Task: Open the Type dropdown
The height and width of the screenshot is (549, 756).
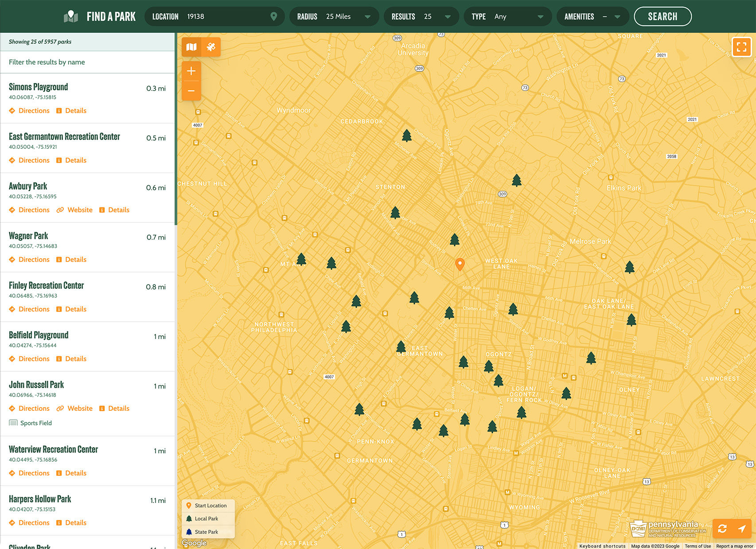Action: (507, 16)
